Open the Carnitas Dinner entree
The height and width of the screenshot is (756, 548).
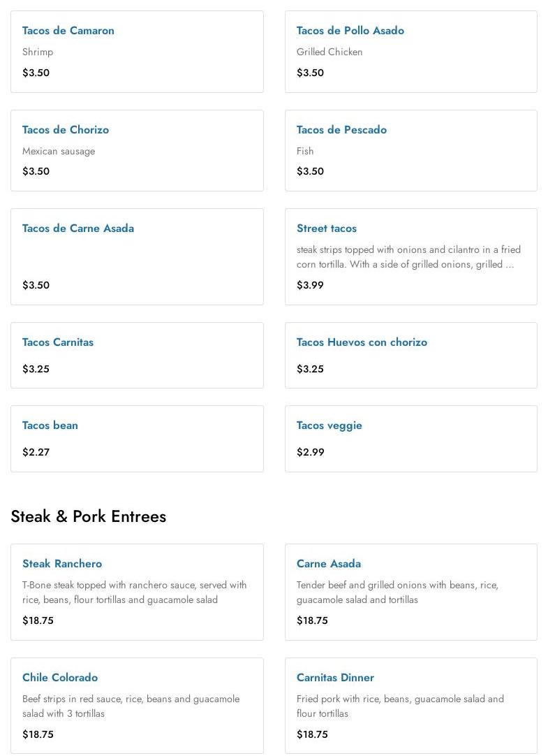point(335,678)
